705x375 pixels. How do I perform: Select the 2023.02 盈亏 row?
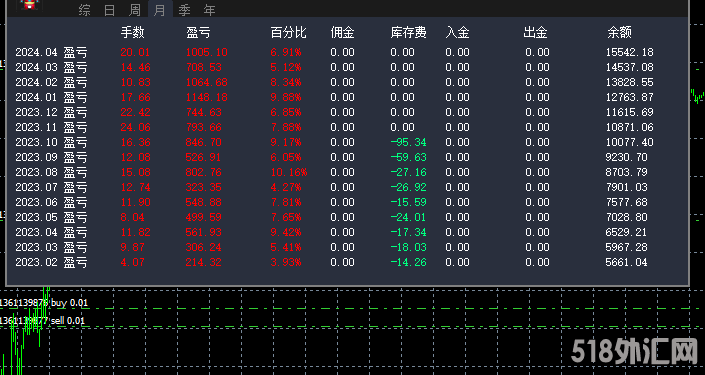coord(347,262)
